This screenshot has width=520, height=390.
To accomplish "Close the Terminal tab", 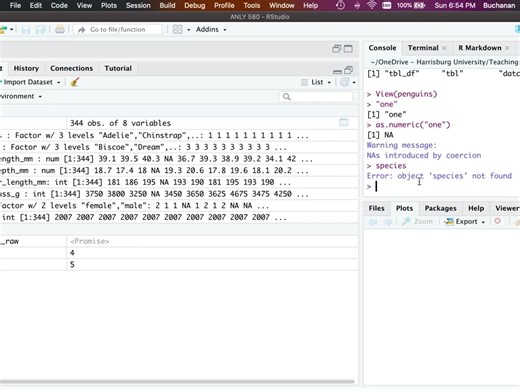I will tap(444, 48).
